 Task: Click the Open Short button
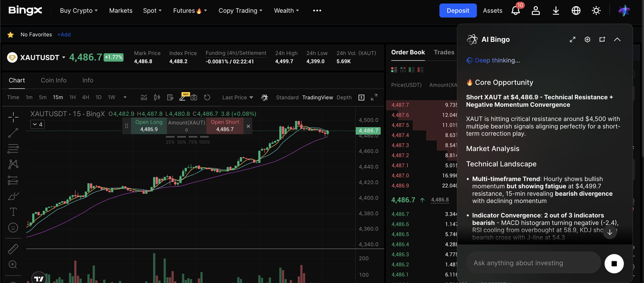[x=225, y=126]
